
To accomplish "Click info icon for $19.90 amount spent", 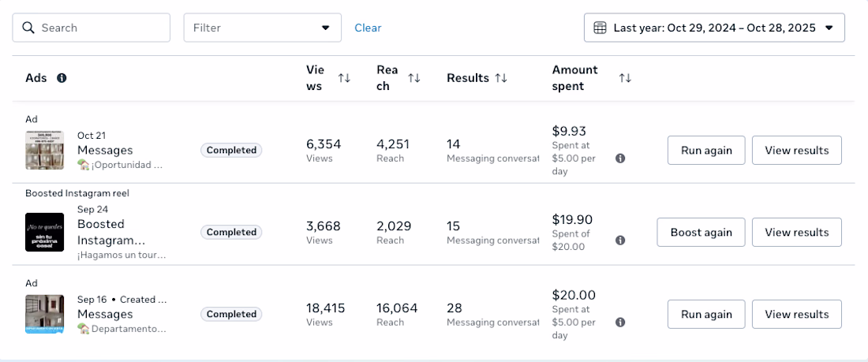I will pyautogui.click(x=620, y=240).
